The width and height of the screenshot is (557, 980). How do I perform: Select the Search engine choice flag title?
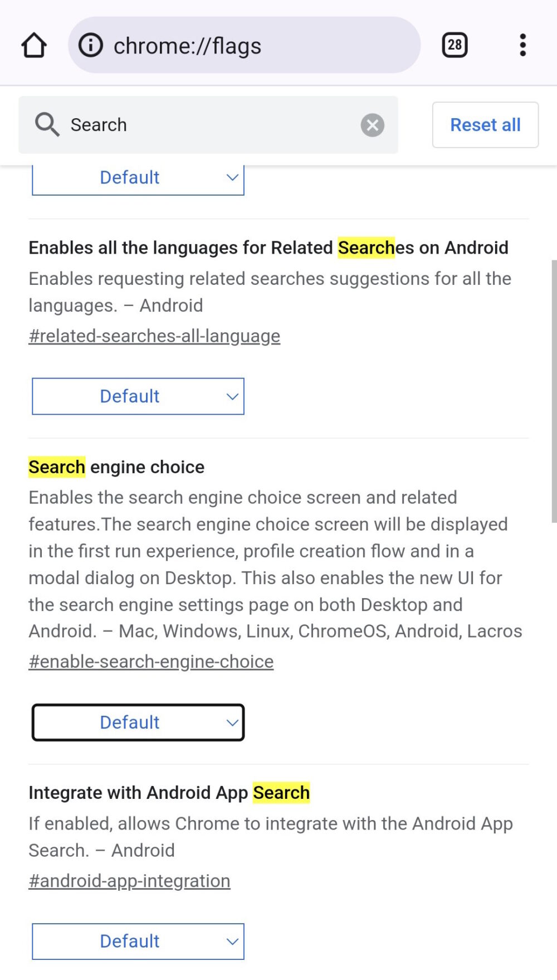point(116,467)
